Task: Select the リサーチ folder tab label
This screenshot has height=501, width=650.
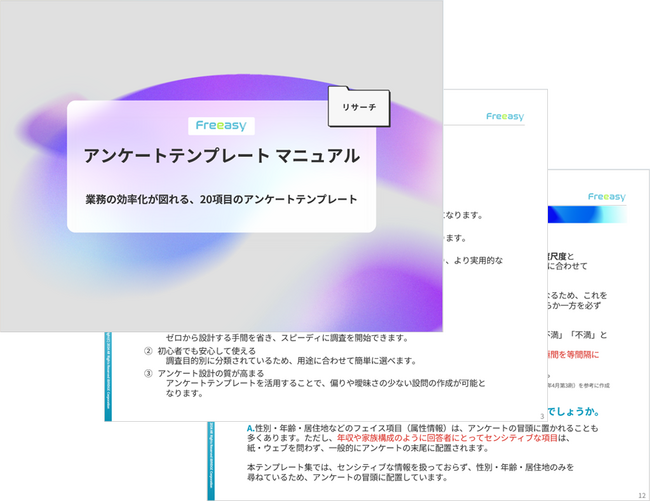Action: [358, 107]
